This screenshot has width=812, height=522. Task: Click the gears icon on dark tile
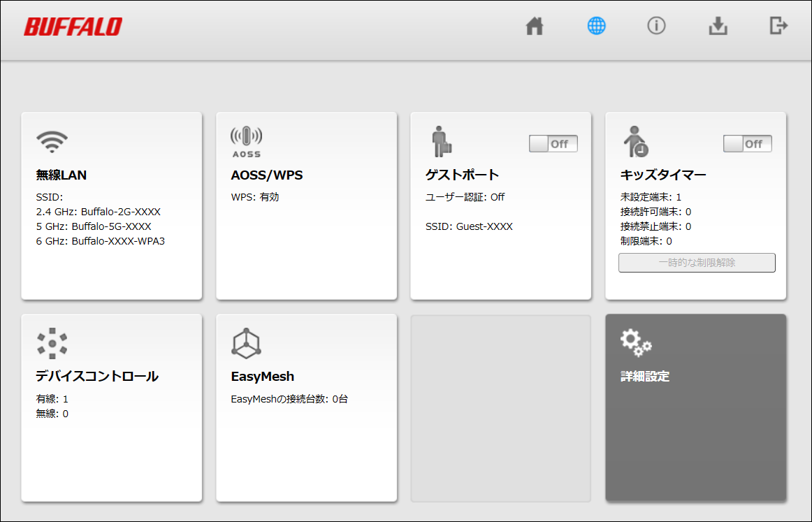tap(635, 342)
